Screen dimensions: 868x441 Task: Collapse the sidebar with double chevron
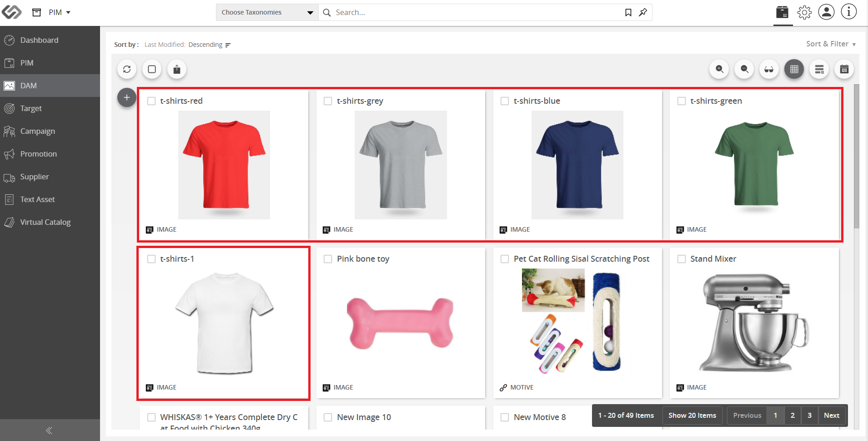pyautogui.click(x=49, y=431)
